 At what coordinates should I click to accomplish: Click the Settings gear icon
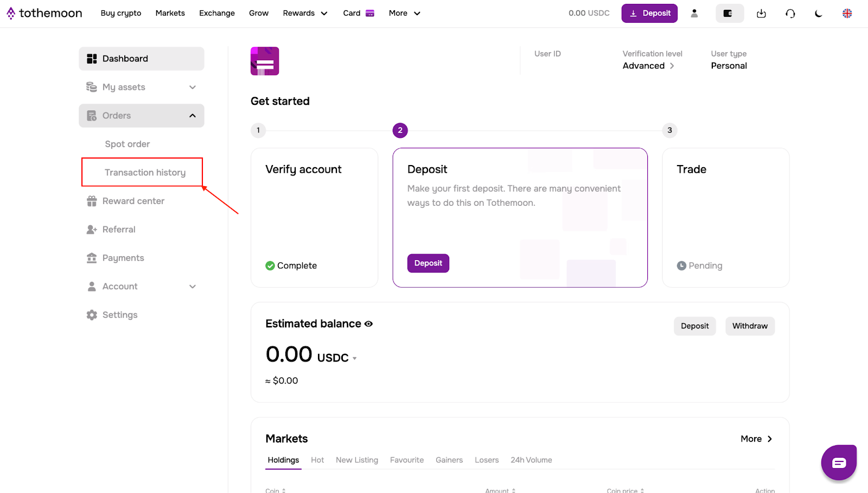coord(92,315)
